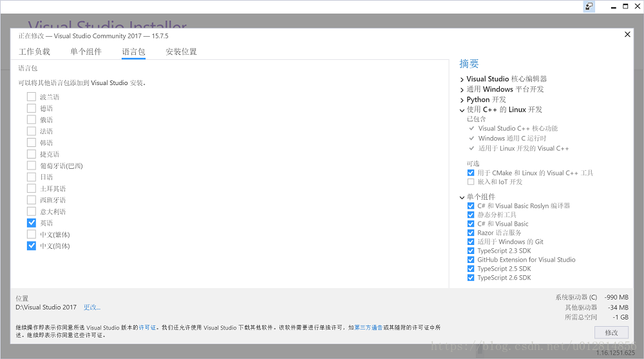
Task: Uncheck GitHub Extension for Visual Studio
Action: [471, 260]
